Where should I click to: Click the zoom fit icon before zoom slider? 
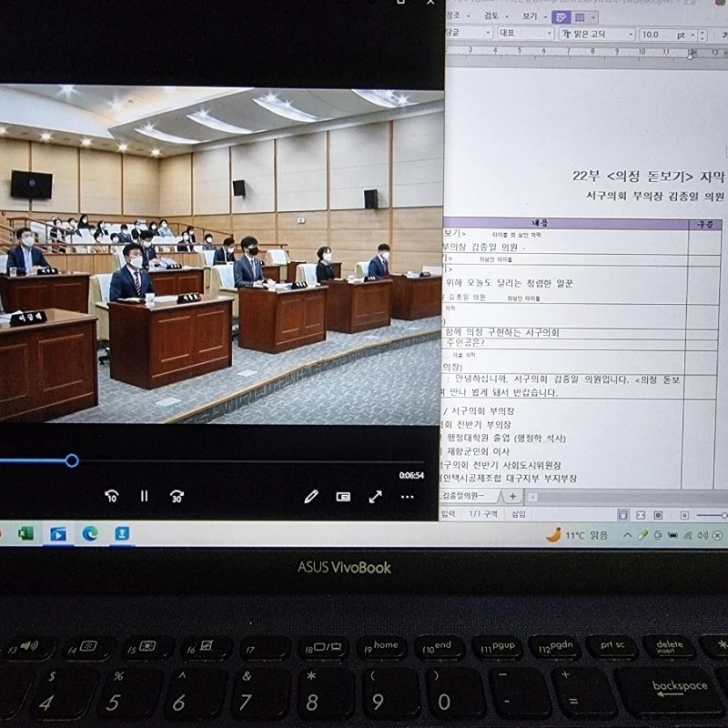(684, 515)
